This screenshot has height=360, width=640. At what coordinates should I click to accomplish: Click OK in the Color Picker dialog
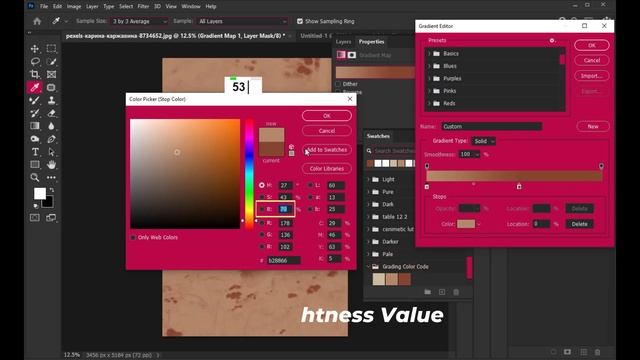click(x=327, y=116)
